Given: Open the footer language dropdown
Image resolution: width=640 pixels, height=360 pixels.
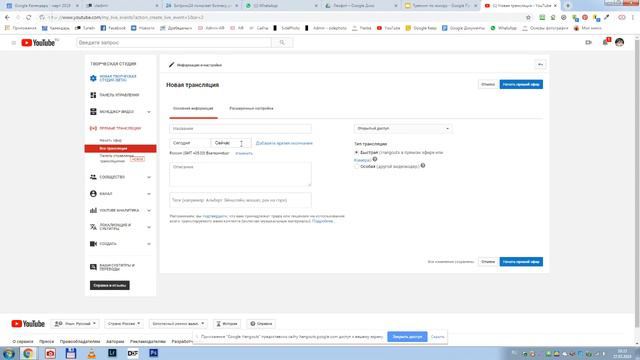Looking at the screenshot, I should [x=75, y=324].
